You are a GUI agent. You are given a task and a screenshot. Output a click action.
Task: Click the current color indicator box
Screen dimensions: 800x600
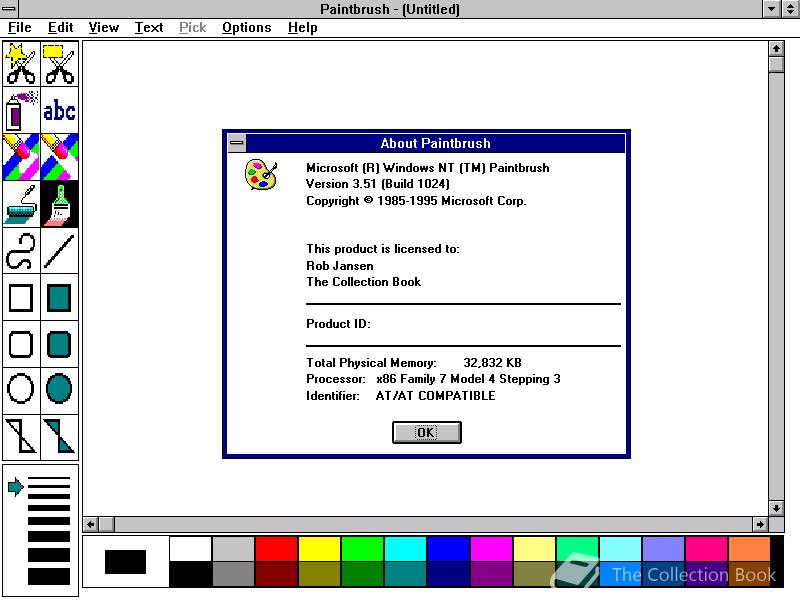[x=126, y=562]
